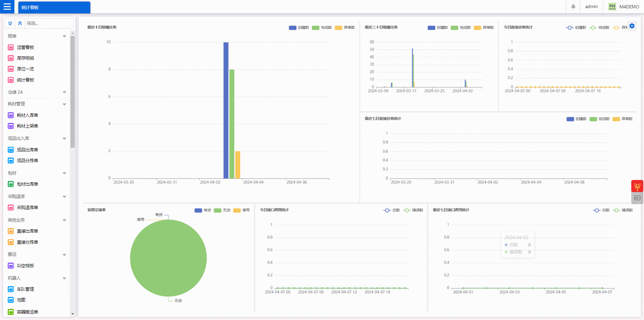Expand all menu groups (double down chevrons)
Screen dimensions: 644x320
click(10, 23)
